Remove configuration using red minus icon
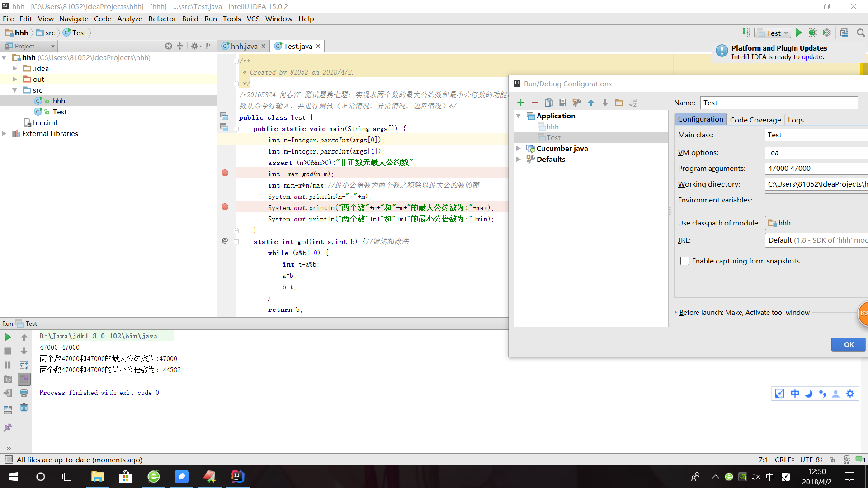 coord(535,103)
